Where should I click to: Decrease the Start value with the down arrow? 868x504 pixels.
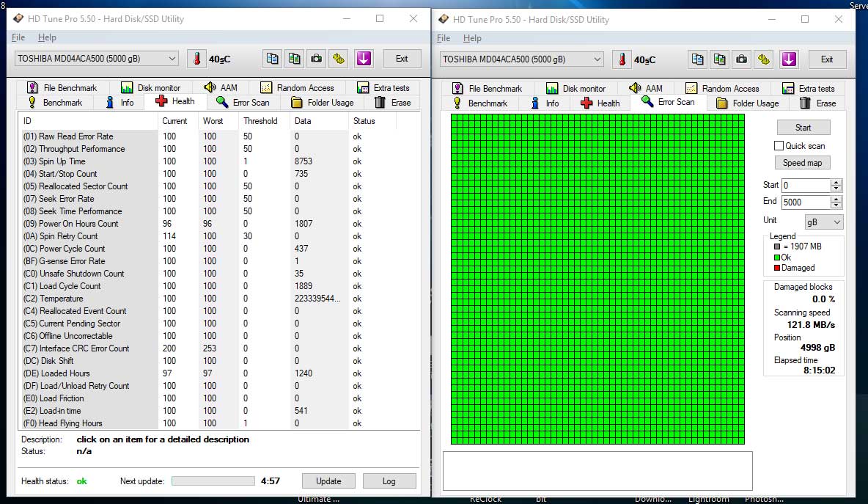pyautogui.click(x=836, y=189)
